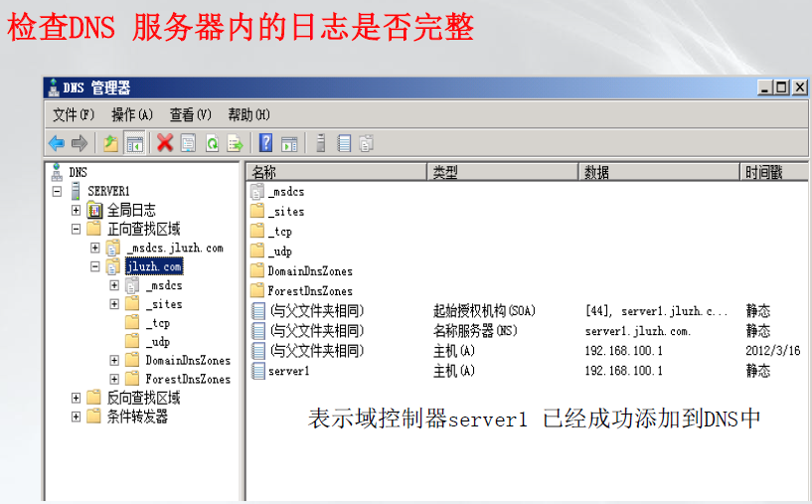
Task: Expand the 全局日志 tree node
Action: click(77, 211)
